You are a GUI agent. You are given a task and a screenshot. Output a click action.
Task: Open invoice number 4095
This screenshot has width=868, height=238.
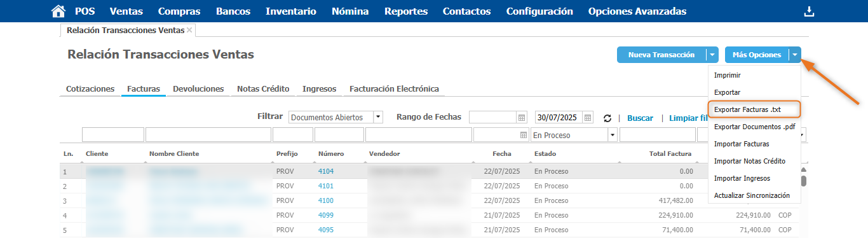(x=326, y=230)
